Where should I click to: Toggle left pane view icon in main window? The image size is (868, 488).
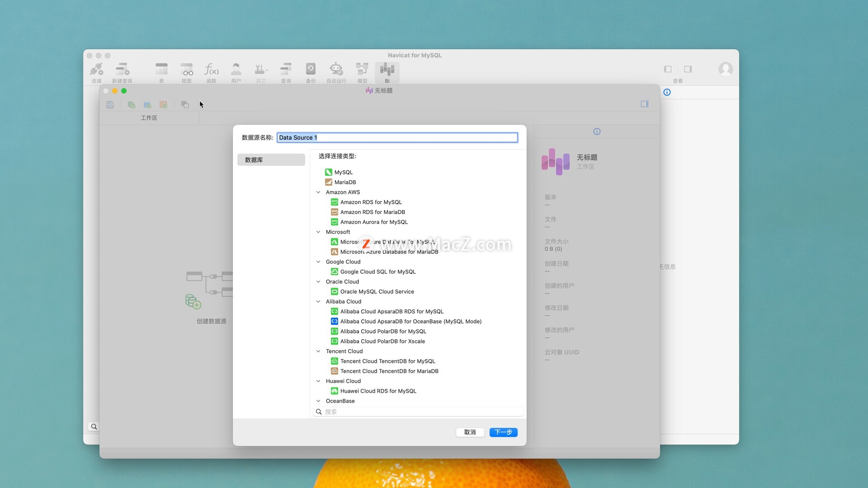668,69
